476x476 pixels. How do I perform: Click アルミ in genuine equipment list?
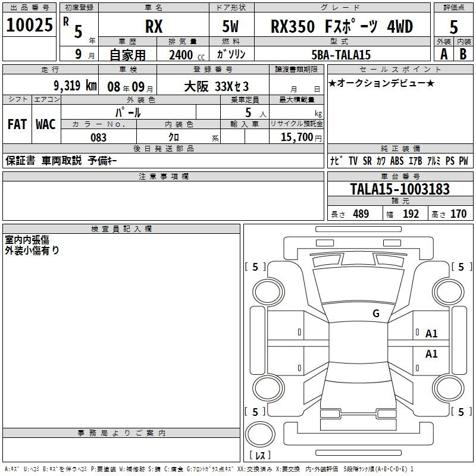pos(434,161)
